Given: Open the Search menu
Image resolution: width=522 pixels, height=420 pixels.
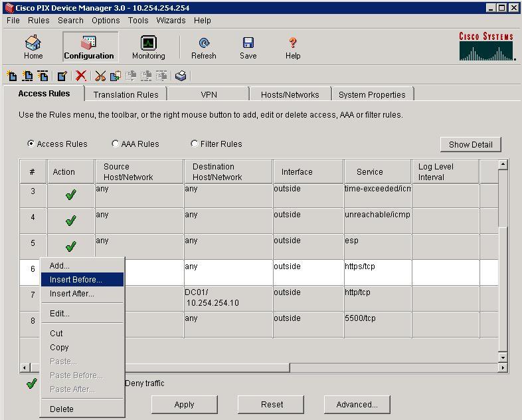Looking at the screenshot, I should (70, 21).
